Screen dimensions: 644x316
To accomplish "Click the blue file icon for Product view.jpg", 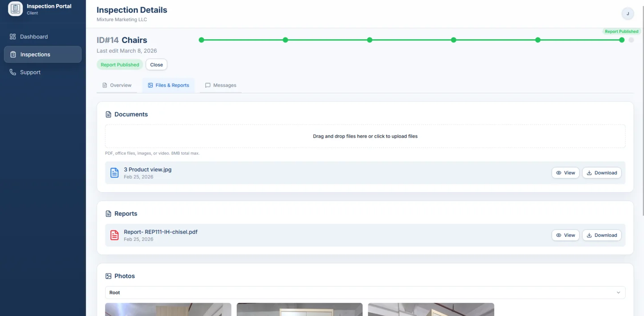I will pyautogui.click(x=114, y=173).
